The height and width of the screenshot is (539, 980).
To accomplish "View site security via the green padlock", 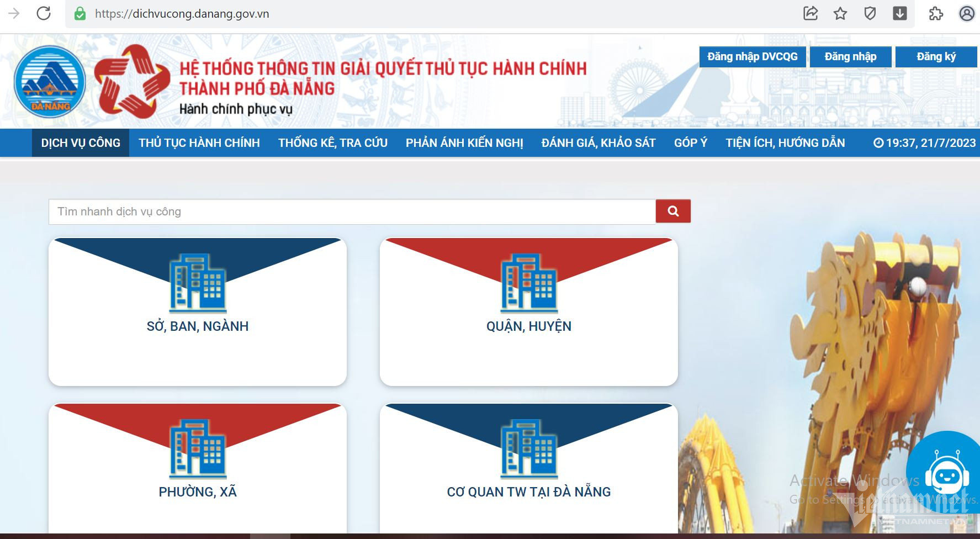I will 80,14.
